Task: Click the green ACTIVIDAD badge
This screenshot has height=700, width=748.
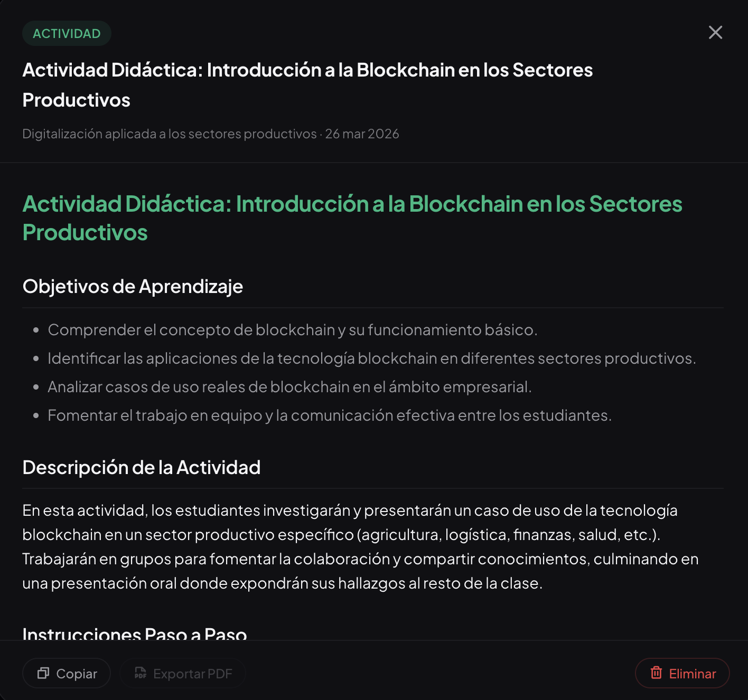Action: (67, 33)
